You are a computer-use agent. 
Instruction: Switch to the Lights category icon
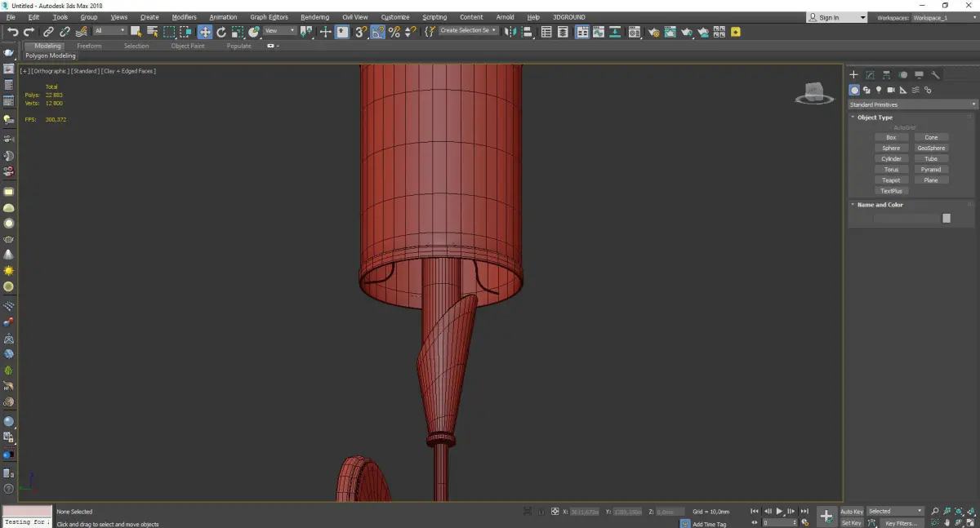tap(879, 90)
